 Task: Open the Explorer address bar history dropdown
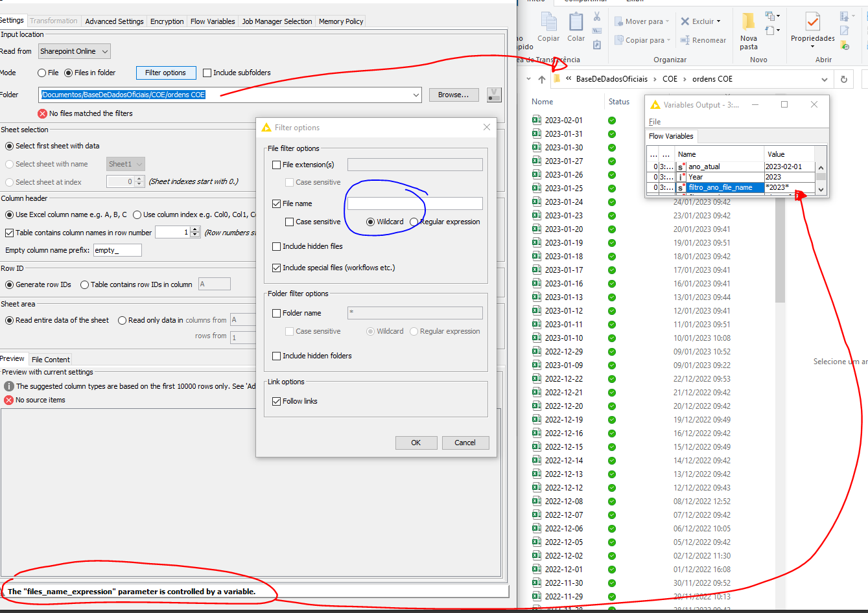(x=824, y=79)
